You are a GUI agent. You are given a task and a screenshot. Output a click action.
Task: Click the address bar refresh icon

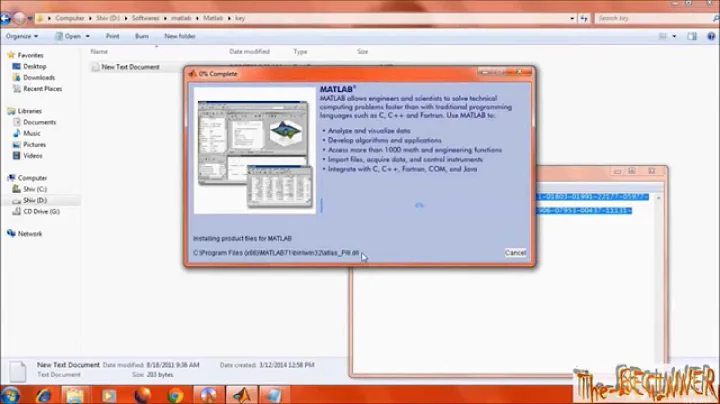click(584, 18)
